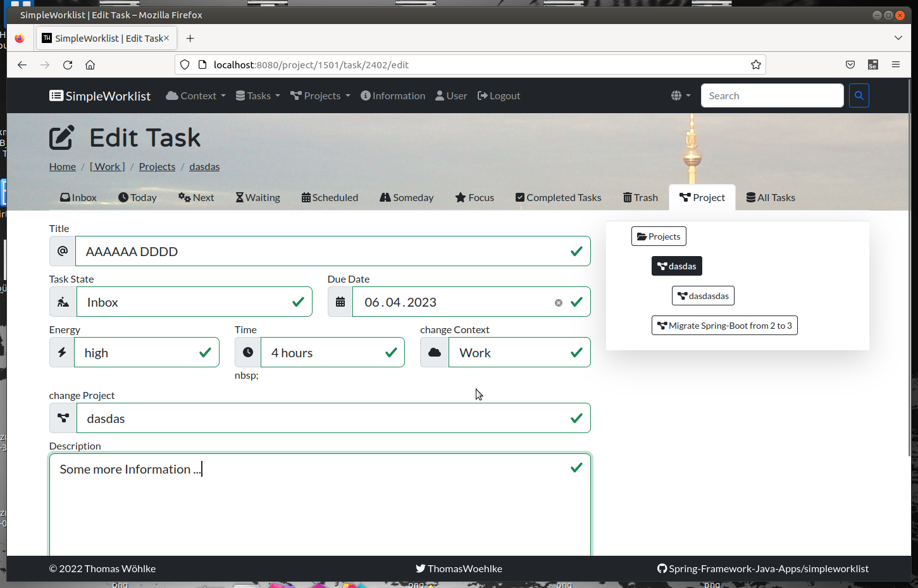Open the Context dropdown menu

[195, 96]
